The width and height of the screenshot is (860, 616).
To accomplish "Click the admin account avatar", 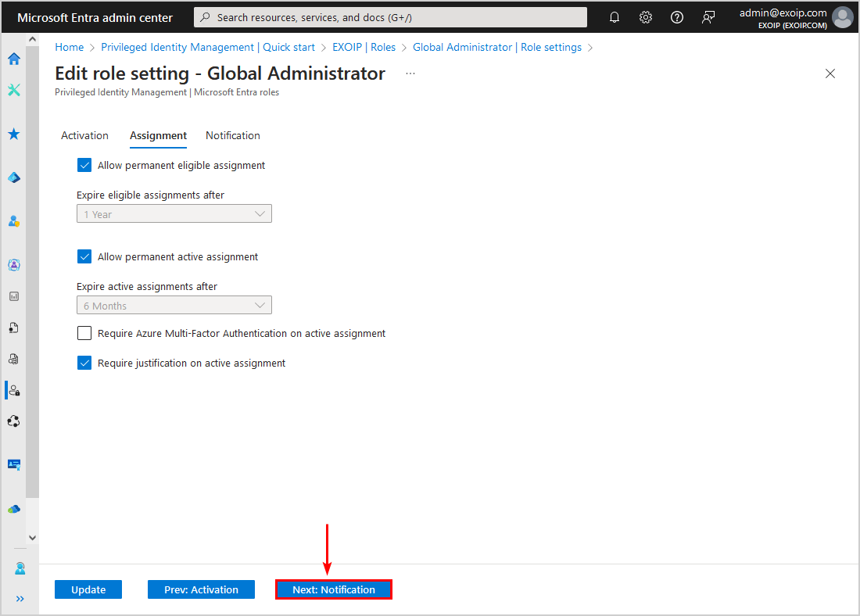I will click(843, 17).
